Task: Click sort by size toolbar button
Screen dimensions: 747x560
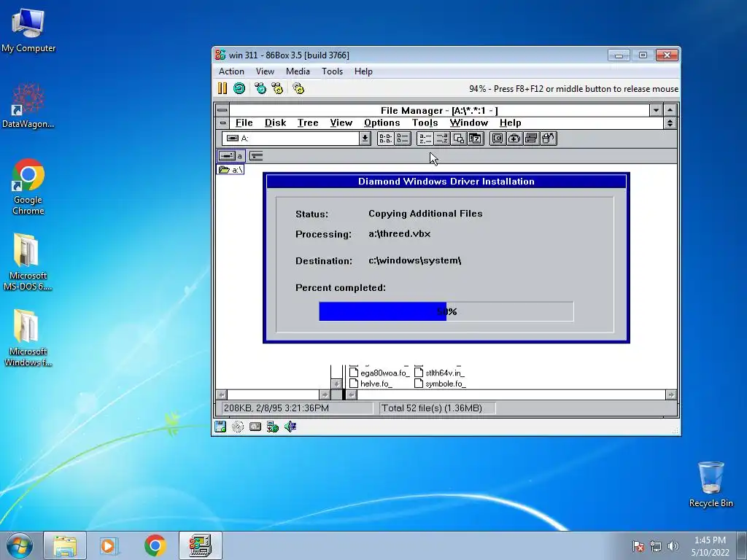Action: 459,139
